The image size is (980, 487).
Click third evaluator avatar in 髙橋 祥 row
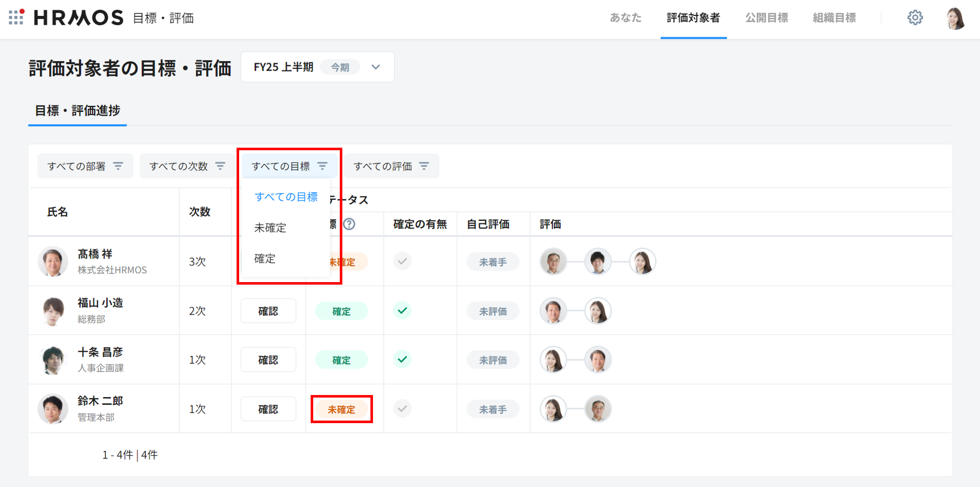[642, 262]
